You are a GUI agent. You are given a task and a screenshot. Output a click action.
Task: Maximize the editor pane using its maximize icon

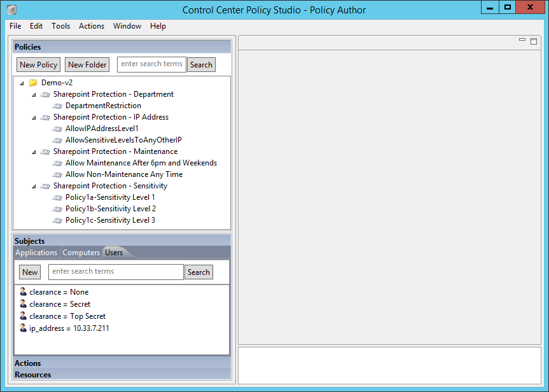tap(534, 41)
